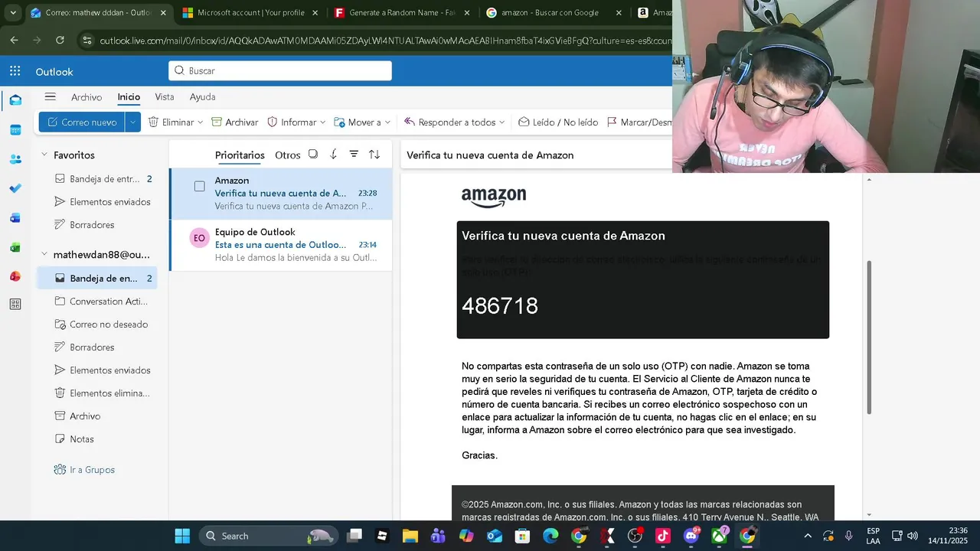Click the Chrome address bar URL
This screenshot has height=551, width=980.
point(384,41)
